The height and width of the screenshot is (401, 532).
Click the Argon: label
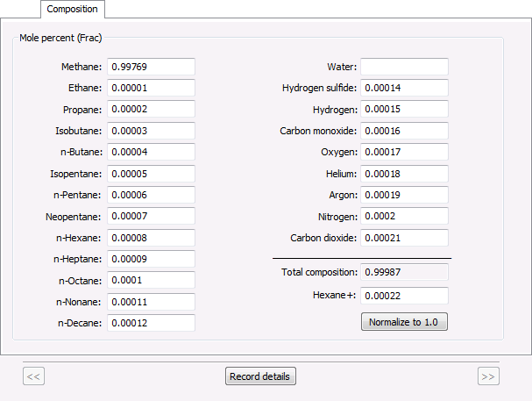(344, 196)
